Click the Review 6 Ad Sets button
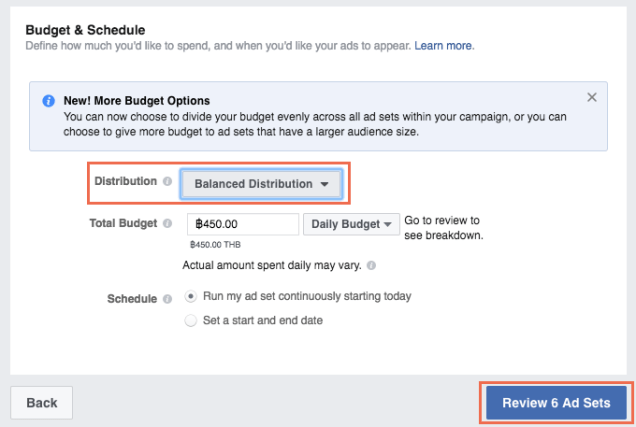The image size is (636, 427). tap(556, 403)
